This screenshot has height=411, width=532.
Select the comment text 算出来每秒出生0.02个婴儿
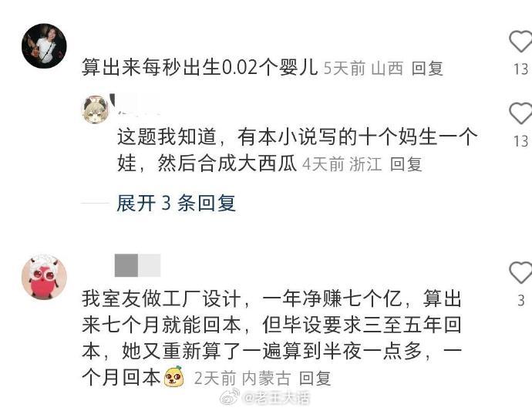200,67
